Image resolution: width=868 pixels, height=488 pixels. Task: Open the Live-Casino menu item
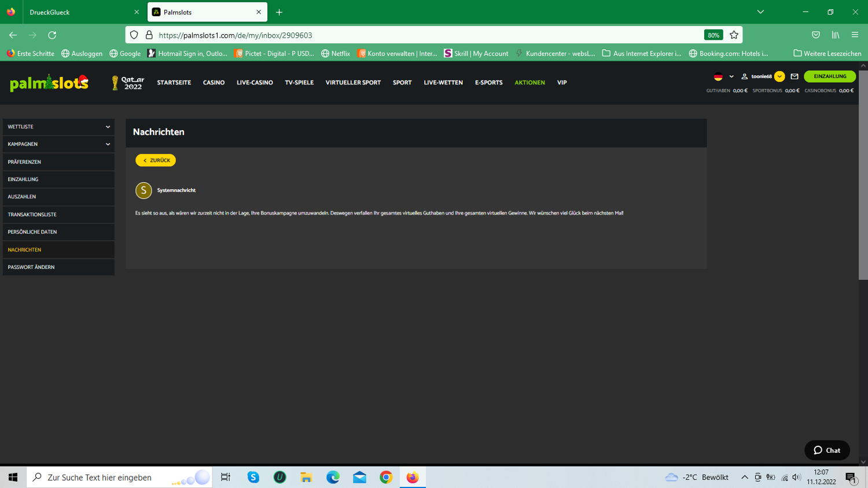click(255, 83)
